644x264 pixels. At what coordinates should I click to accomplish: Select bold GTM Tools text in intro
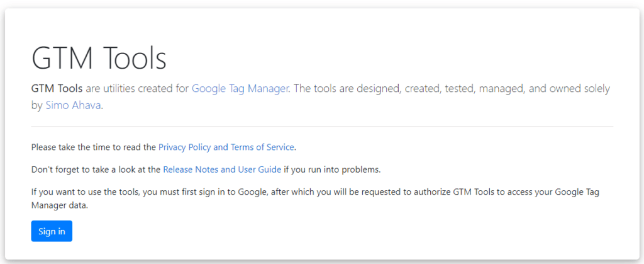point(57,88)
